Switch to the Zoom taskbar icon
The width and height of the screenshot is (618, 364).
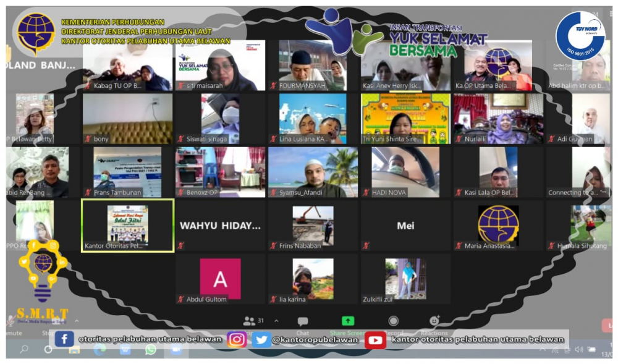pos(176,349)
